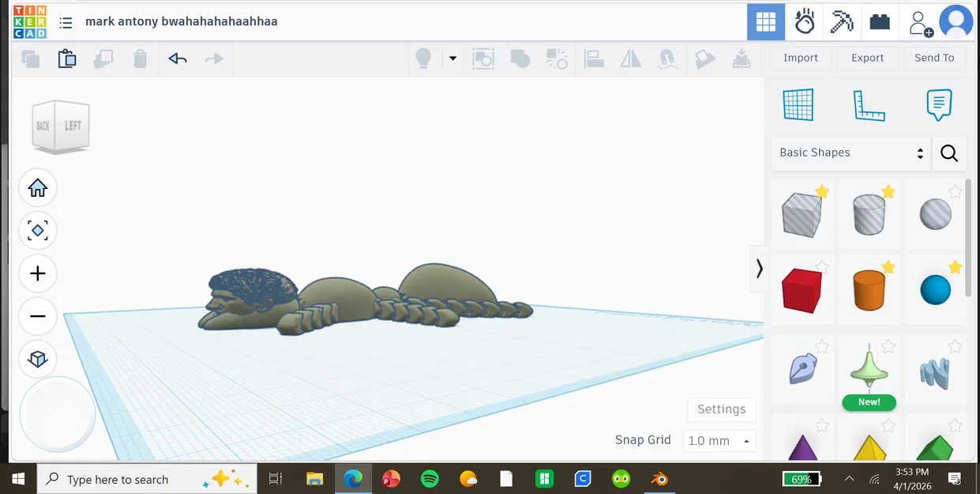Click the Align icon in the toolbar

594,58
